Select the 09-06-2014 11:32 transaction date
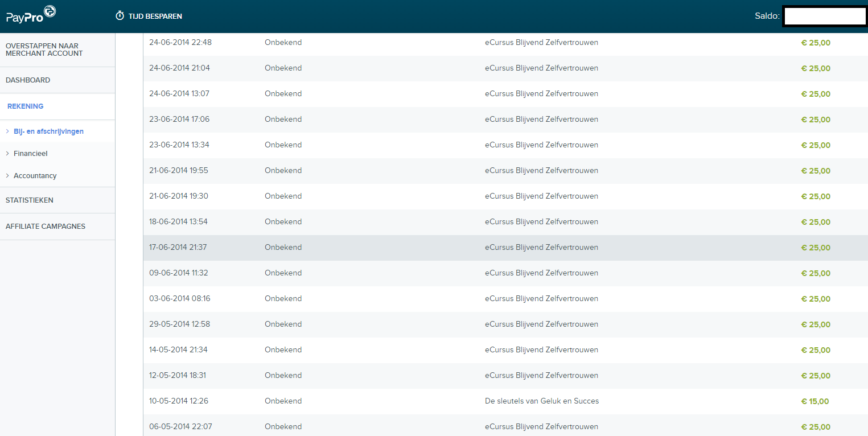Image resolution: width=868 pixels, height=436 pixels. coord(179,273)
